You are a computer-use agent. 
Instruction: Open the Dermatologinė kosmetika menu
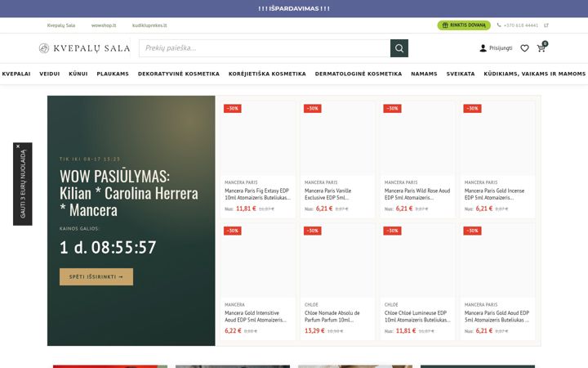point(359,74)
